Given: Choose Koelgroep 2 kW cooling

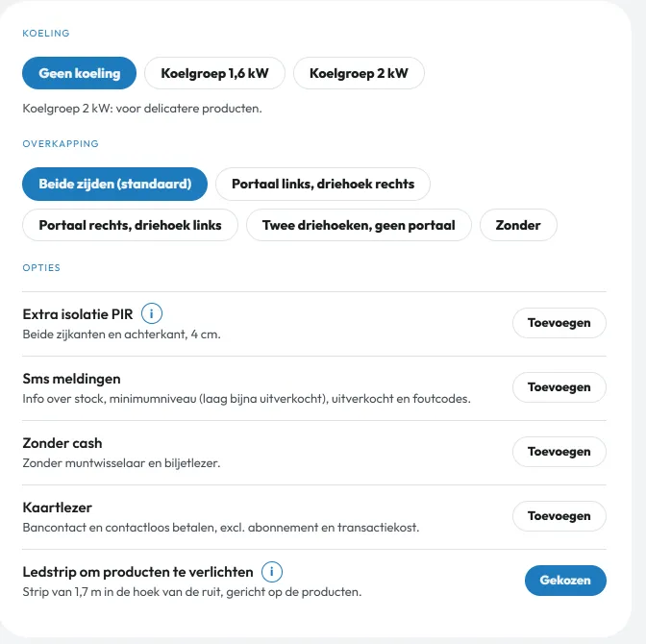Looking at the screenshot, I should coord(359,73).
